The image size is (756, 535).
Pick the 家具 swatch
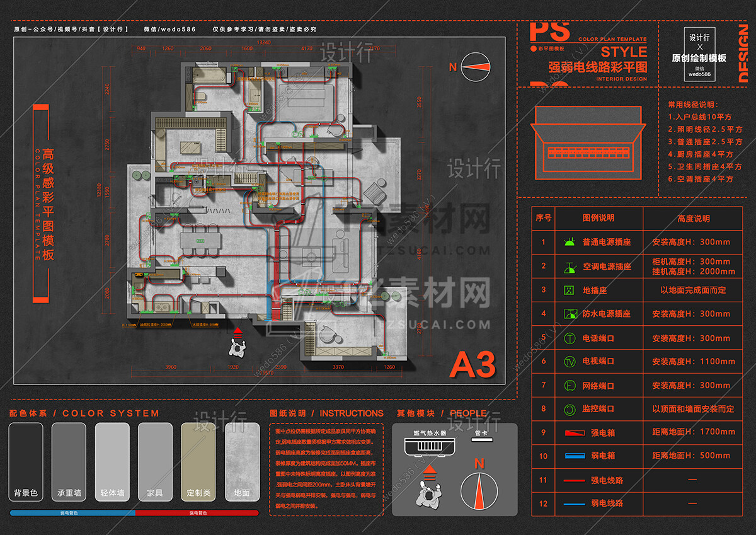155,462
